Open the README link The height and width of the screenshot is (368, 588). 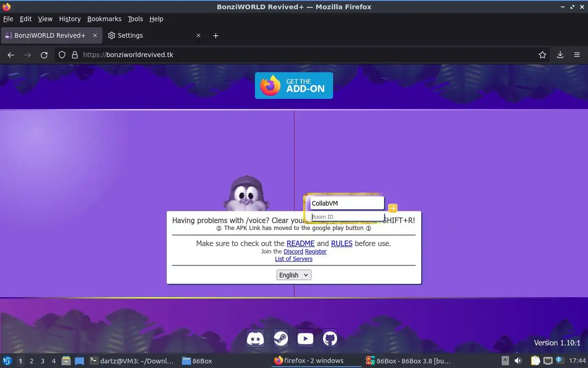click(x=300, y=243)
